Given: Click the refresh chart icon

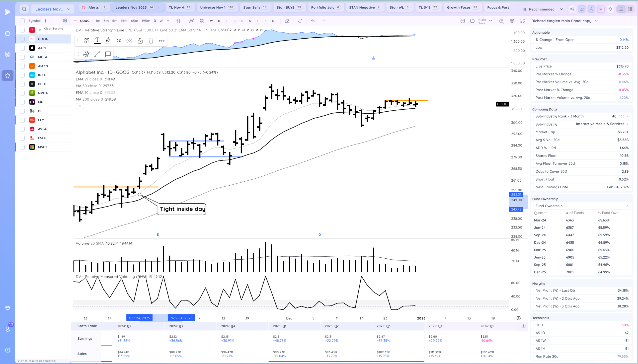Looking at the screenshot, I should [x=300, y=21].
